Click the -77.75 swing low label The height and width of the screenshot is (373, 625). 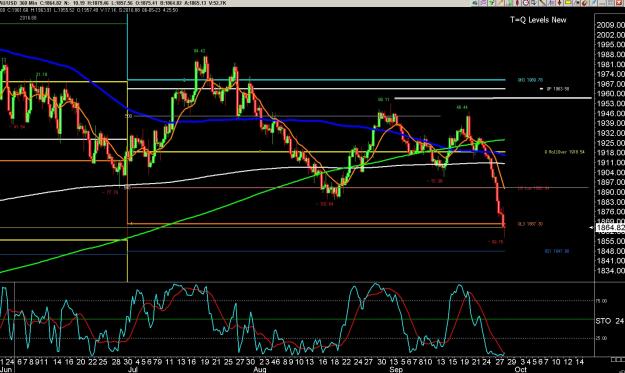point(110,192)
